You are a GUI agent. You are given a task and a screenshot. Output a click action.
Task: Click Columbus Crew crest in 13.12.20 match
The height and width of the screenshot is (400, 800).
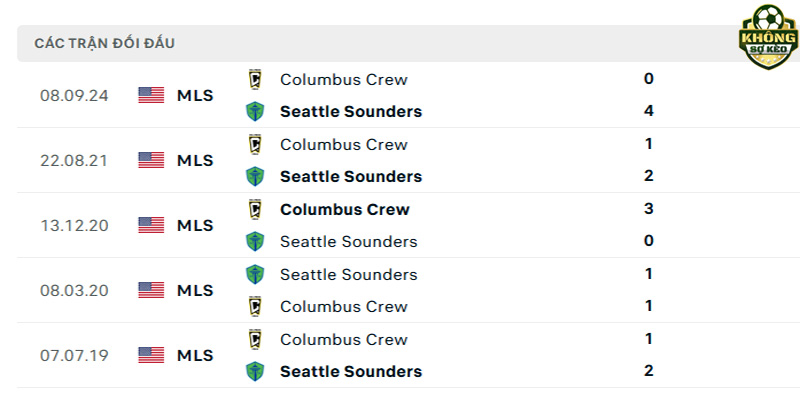(255, 209)
